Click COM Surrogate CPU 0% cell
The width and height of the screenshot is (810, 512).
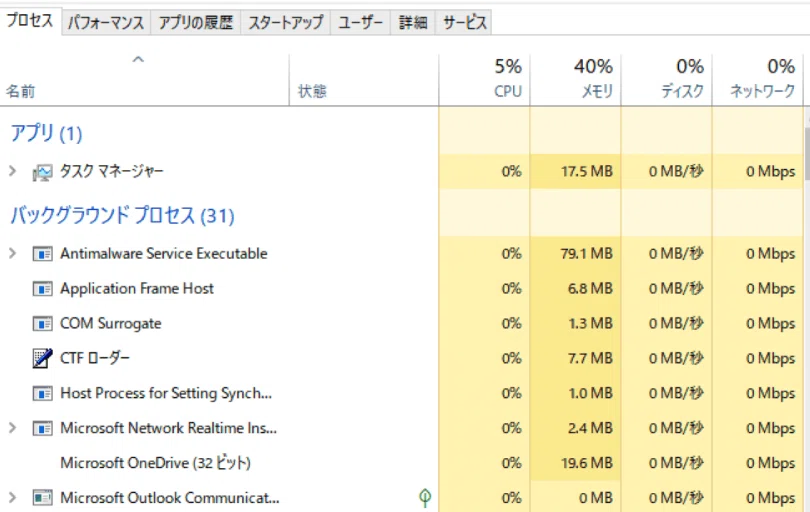point(485,323)
